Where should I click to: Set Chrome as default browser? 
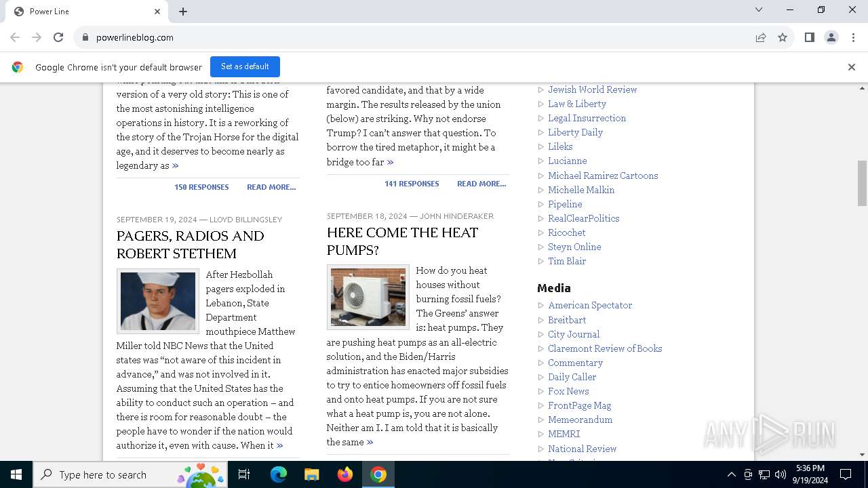click(245, 66)
